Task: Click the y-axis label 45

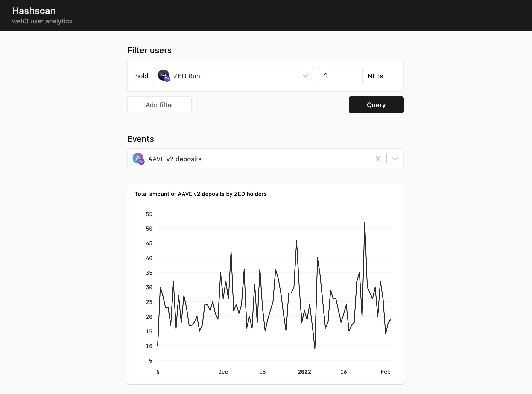Action: point(149,243)
